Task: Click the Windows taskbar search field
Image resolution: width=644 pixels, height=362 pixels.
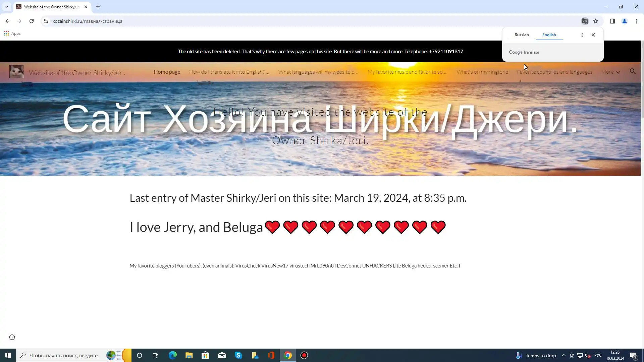Action: click(64, 355)
